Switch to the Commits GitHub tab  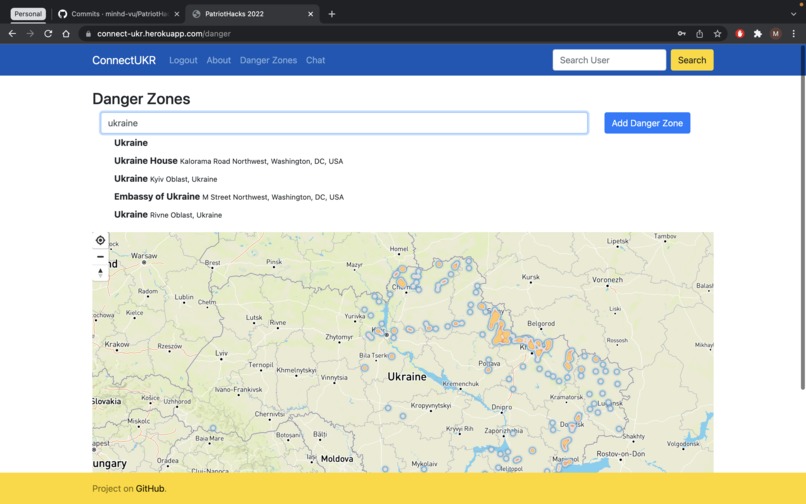119,14
